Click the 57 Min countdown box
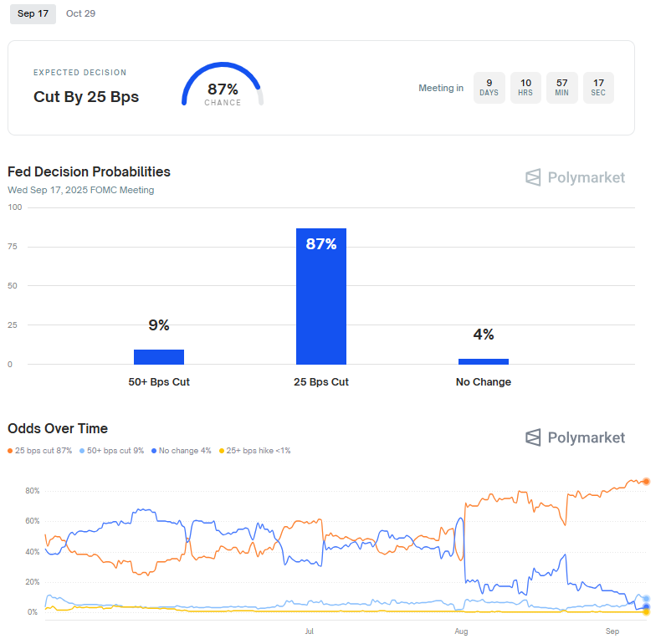This screenshot has height=644, width=666. (561, 87)
